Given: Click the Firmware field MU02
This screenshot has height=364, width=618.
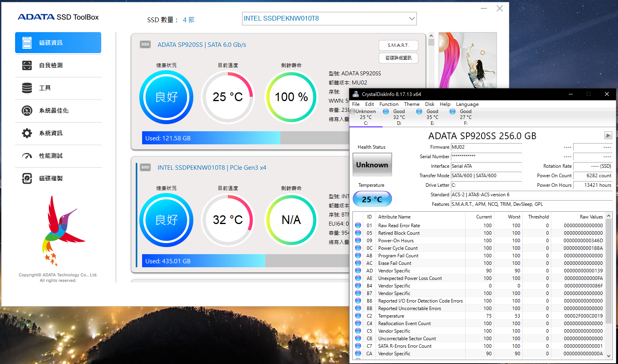Looking at the screenshot, I should 486,147.
